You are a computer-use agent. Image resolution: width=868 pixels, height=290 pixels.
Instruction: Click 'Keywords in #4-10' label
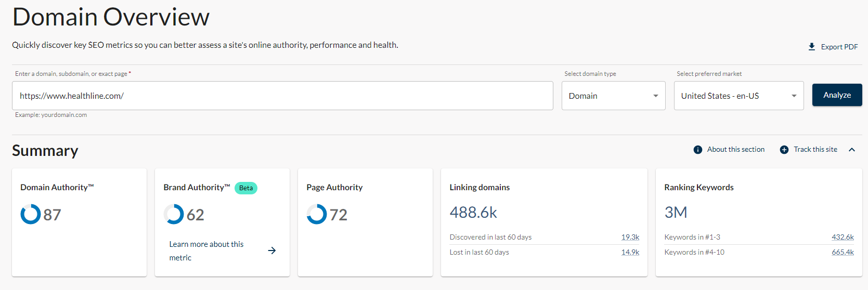(x=694, y=252)
